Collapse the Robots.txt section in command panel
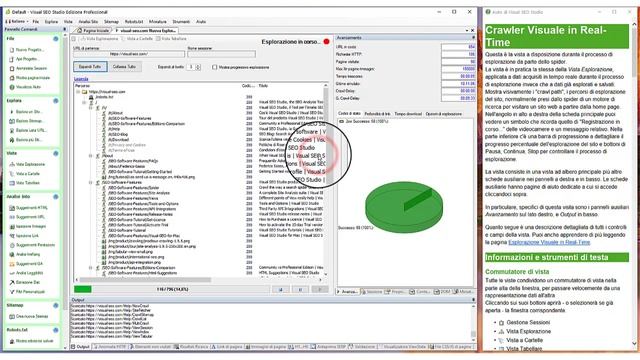The image size is (640, 360). pyautogui.click(x=56, y=330)
